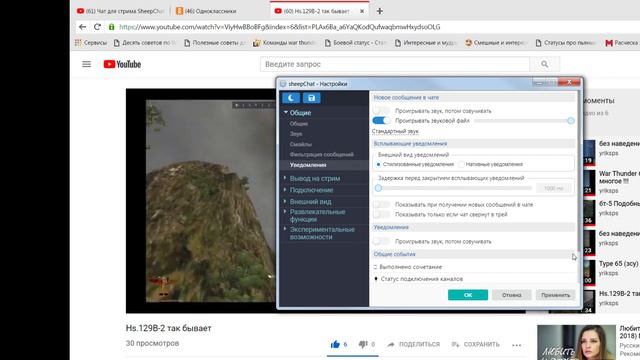Open 'Полезные советы' bookmark
The height and width of the screenshot is (360, 640).
click(x=215, y=42)
